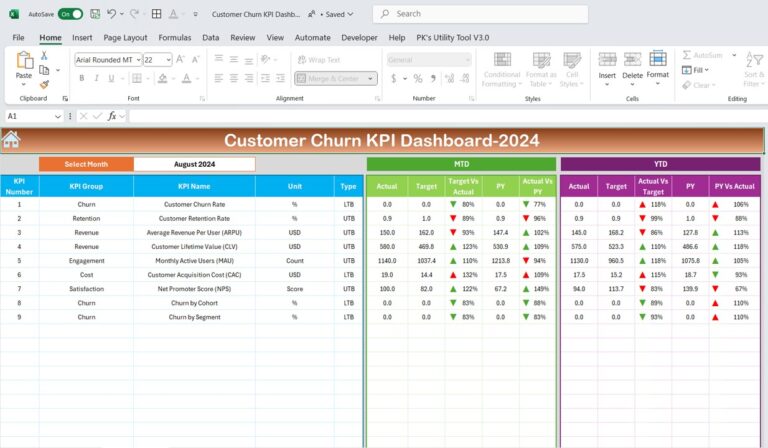Viewport: 768px width, 448px height.
Task: Undo the last action
Action: pos(112,14)
